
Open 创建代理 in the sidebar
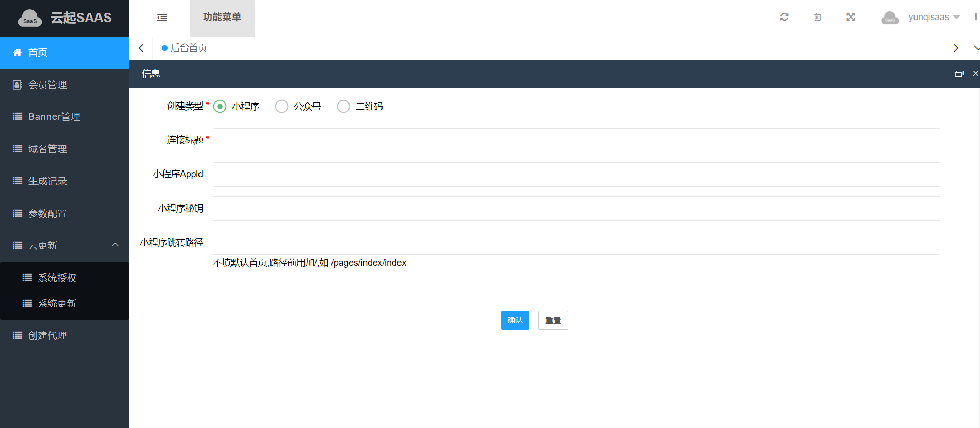[64, 335]
